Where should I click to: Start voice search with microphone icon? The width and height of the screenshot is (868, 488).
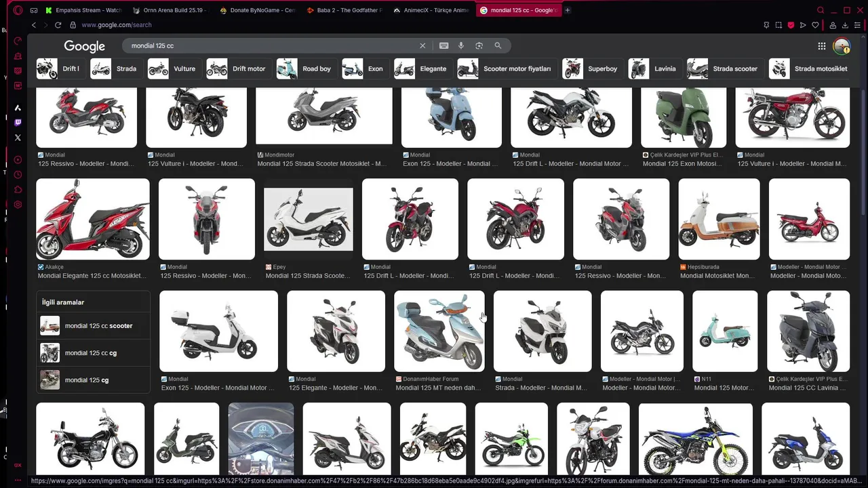tap(461, 45)
